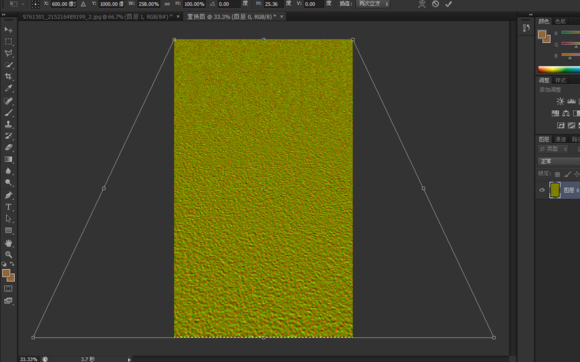Click the foreground color swatch in toolbar
The width and height of the screenshot is (580, 362).
point(6,273)
